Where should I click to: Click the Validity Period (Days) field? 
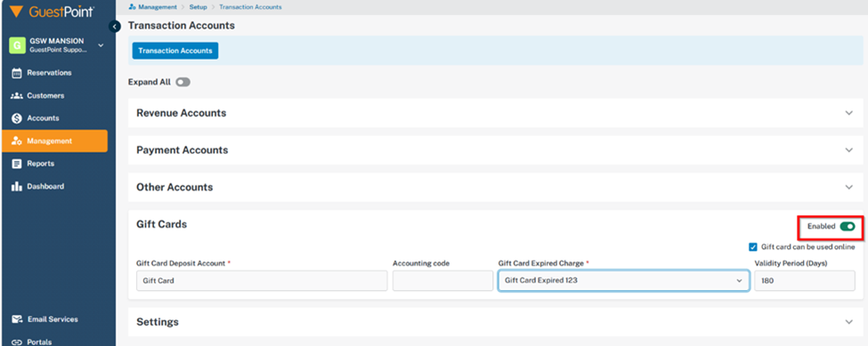point(804,281)
